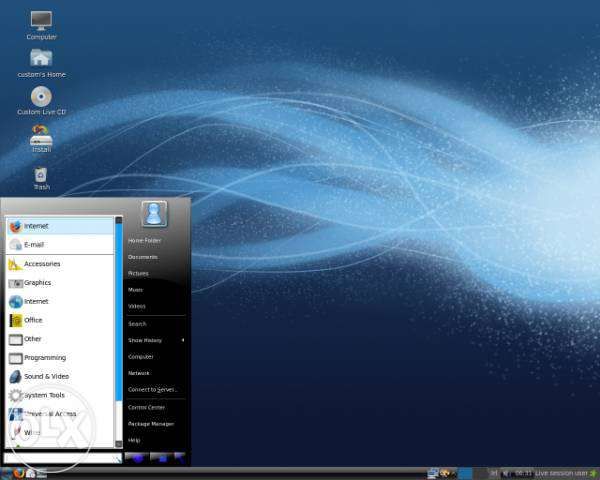
Task: Open the Accessories category
Action: point(60,264)
